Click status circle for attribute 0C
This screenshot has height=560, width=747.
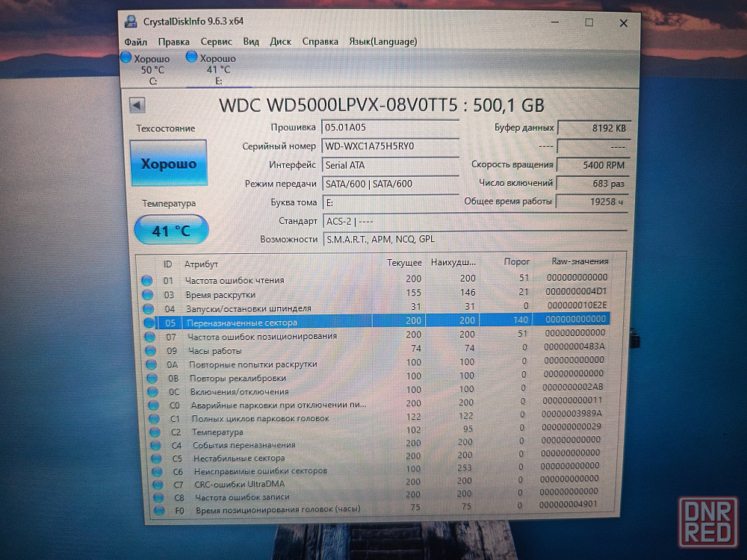pos(153,392)
